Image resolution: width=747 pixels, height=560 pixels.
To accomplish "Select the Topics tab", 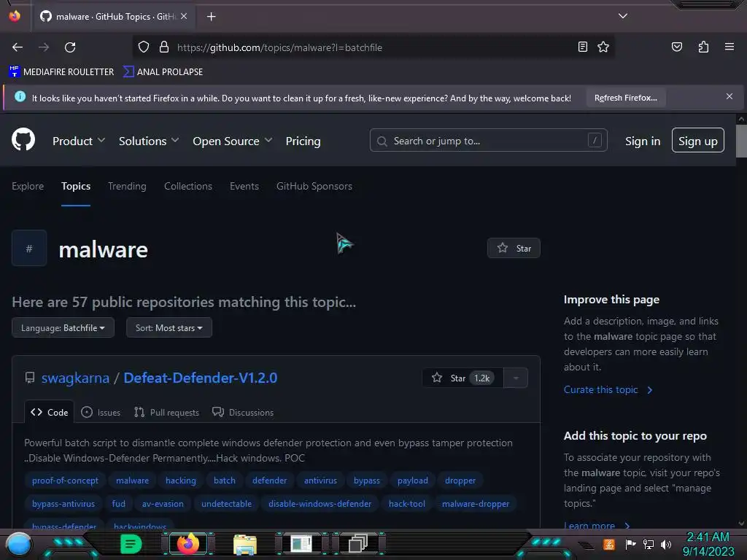I will coord(76,186).
